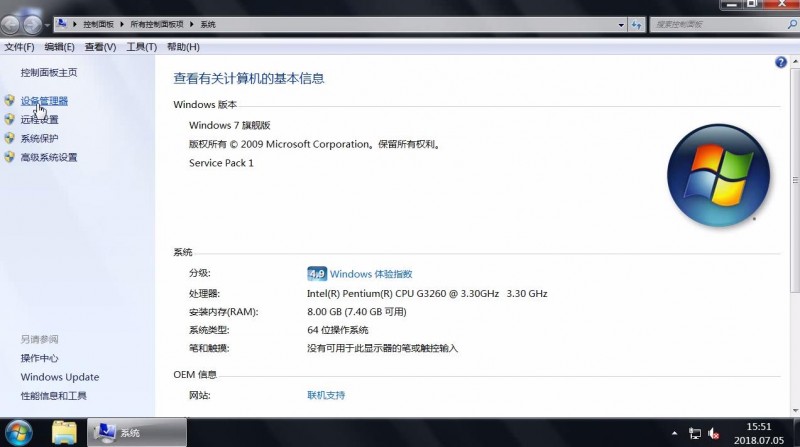
Task: Open Windows Explorer folder on taskbar
Action: click(64, 433)
